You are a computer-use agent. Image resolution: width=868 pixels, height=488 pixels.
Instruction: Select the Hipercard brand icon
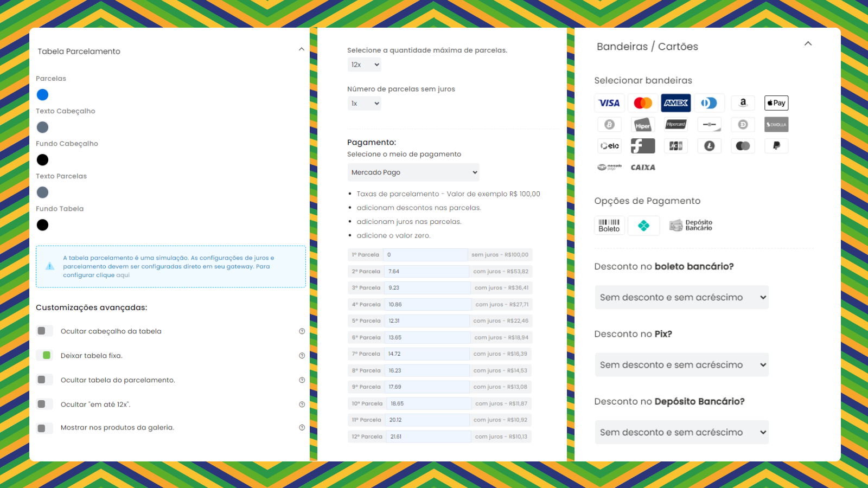[x=676, y=125]
